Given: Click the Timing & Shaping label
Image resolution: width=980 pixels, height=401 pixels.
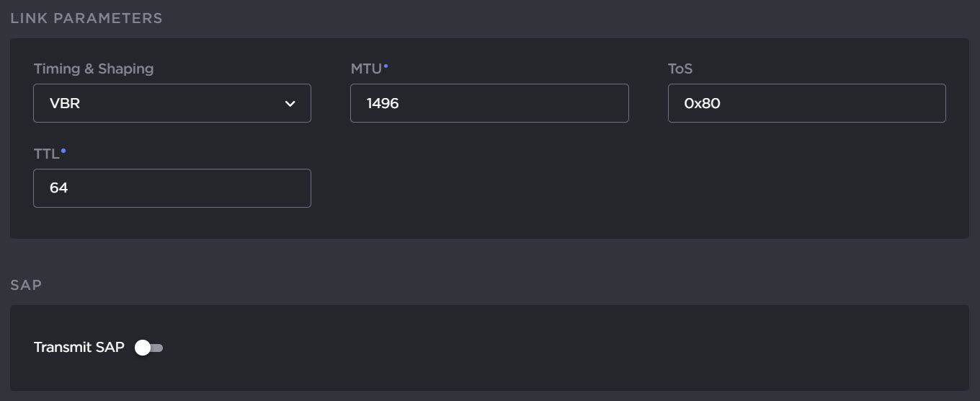Looking at the screenshot, I should pos(94,69).
